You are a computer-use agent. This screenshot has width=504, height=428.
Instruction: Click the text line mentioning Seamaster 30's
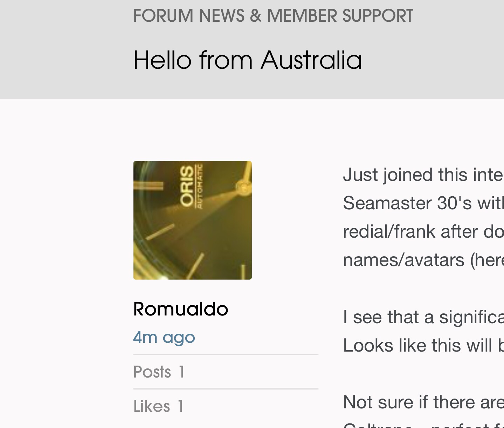point(423,203)
